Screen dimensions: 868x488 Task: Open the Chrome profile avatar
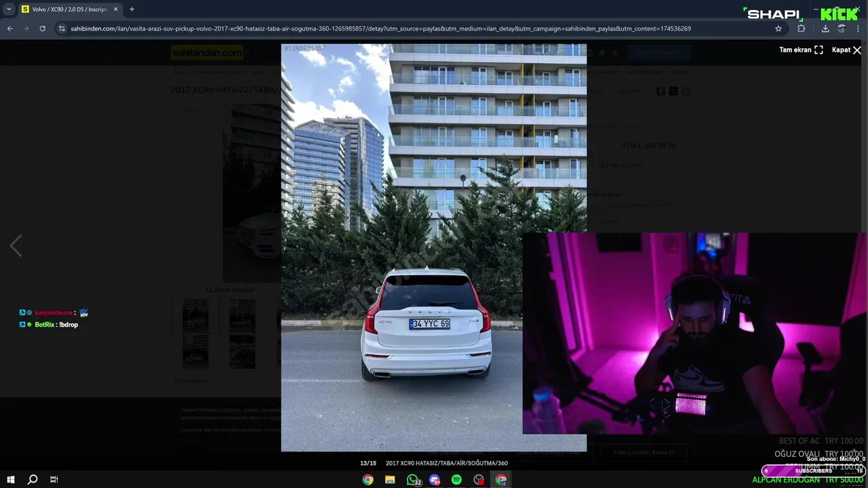(842, 28)
